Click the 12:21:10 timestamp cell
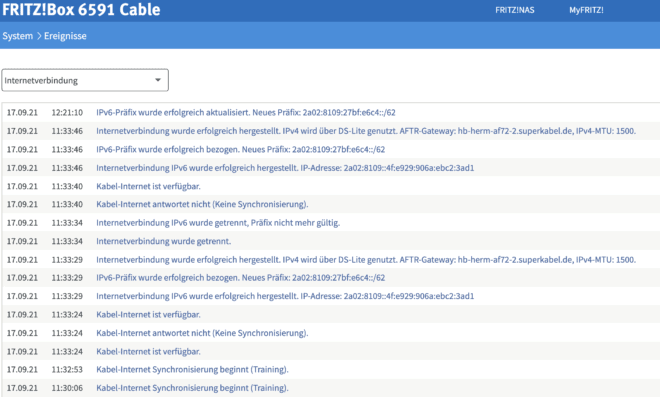The width and height of the screenshot is (660, 397). tap(67, 112)
